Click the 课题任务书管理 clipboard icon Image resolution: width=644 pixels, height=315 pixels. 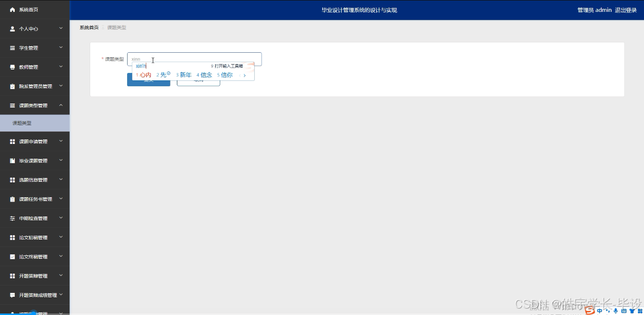click(x=11, y=199)
